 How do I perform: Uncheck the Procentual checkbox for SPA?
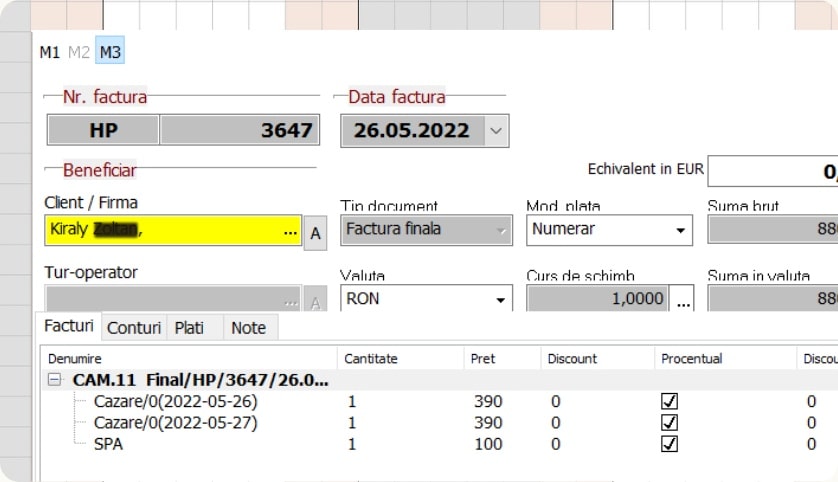670,444
